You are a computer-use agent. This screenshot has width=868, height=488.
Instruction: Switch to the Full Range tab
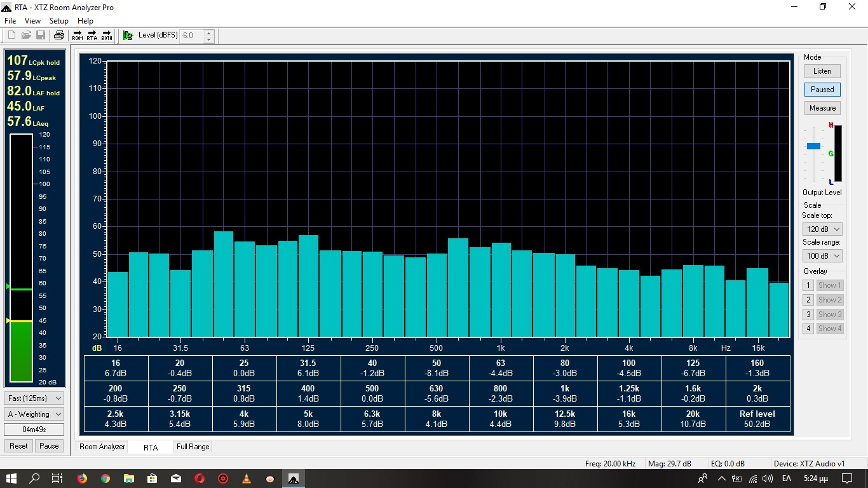tap(193, 447)
